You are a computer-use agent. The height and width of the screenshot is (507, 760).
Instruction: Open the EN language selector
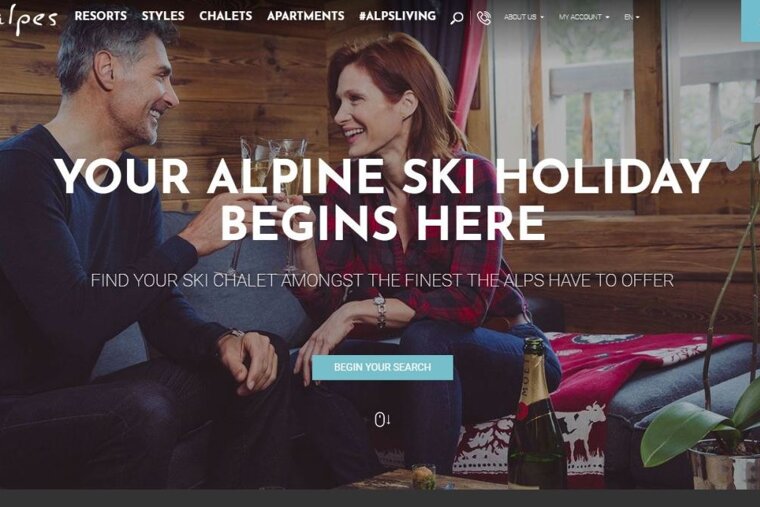tap(632, 17)
